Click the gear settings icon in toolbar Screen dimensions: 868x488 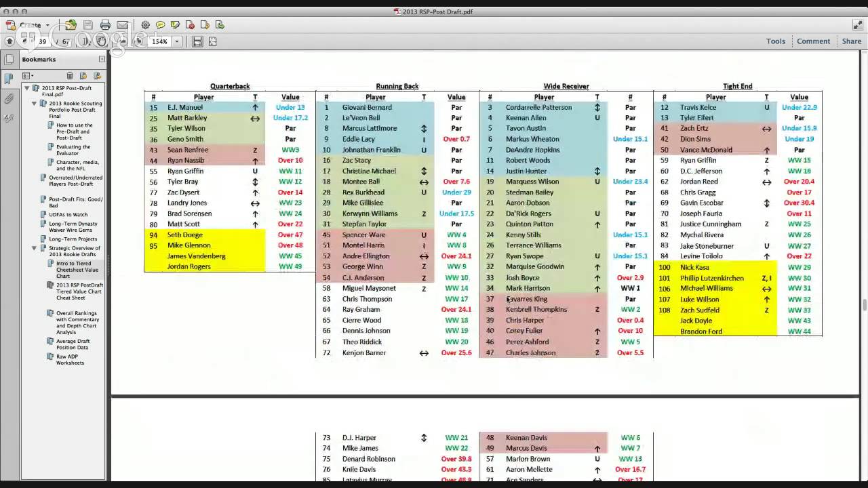pyautogui.click(x=145, y=25)
